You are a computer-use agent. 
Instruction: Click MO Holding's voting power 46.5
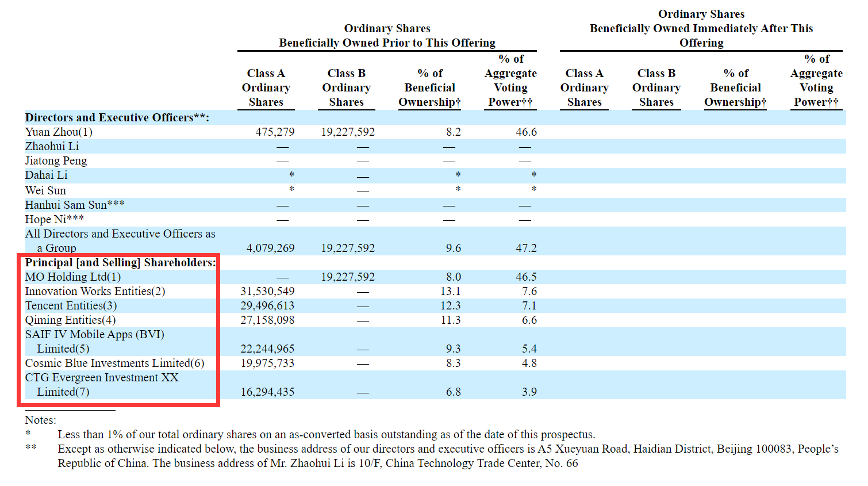[527, 277]
